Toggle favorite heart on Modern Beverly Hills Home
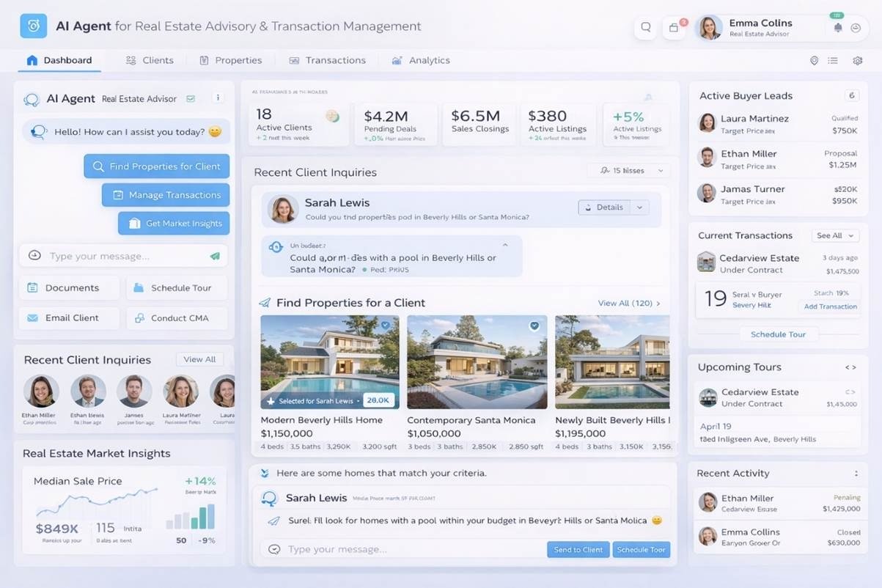 385,326
